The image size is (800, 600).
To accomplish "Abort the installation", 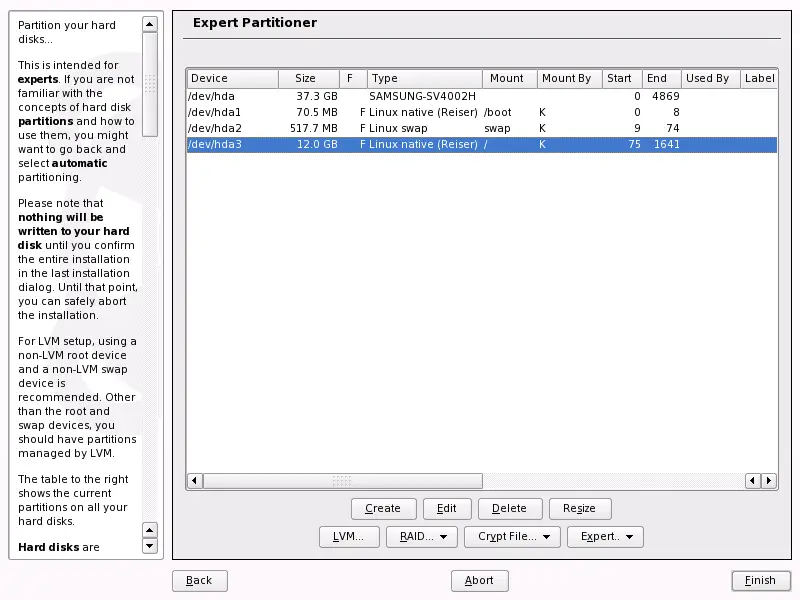I will 479,580.
